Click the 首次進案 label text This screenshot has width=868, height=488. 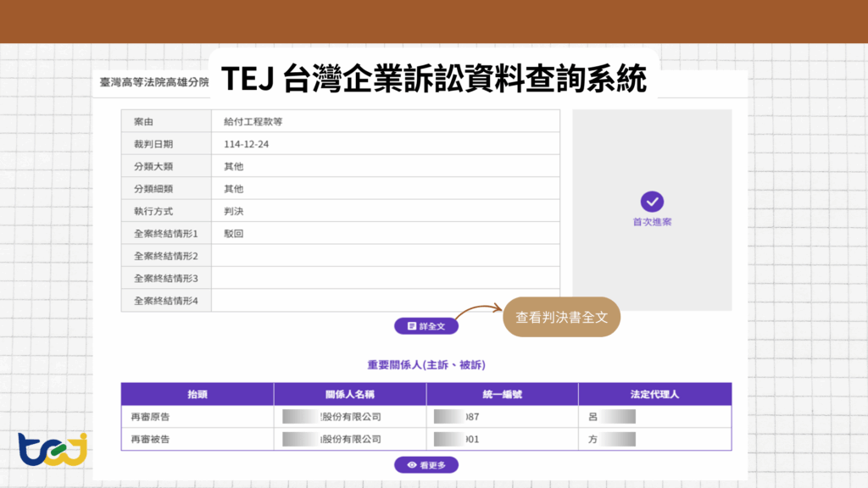pos(652,222)
